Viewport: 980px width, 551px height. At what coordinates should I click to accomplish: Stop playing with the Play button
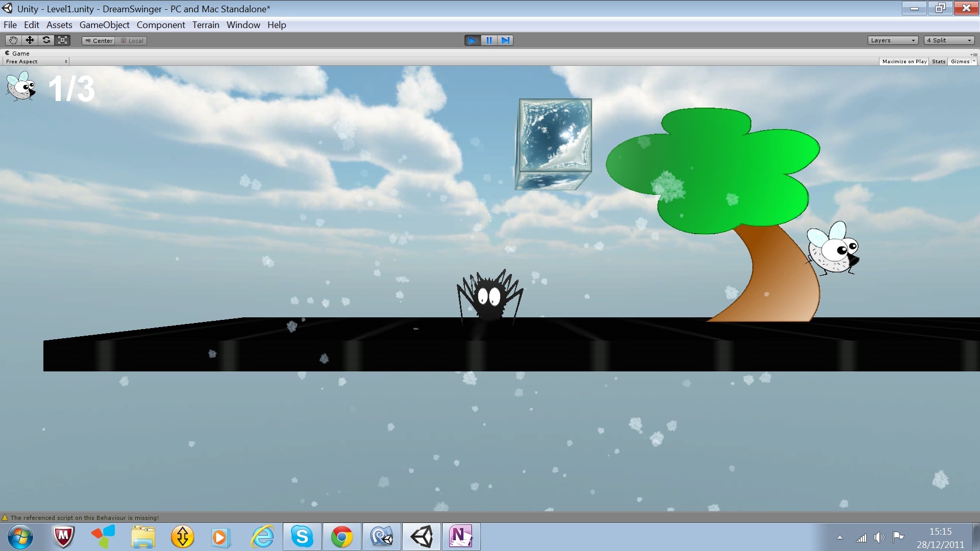tap(472, 40)
